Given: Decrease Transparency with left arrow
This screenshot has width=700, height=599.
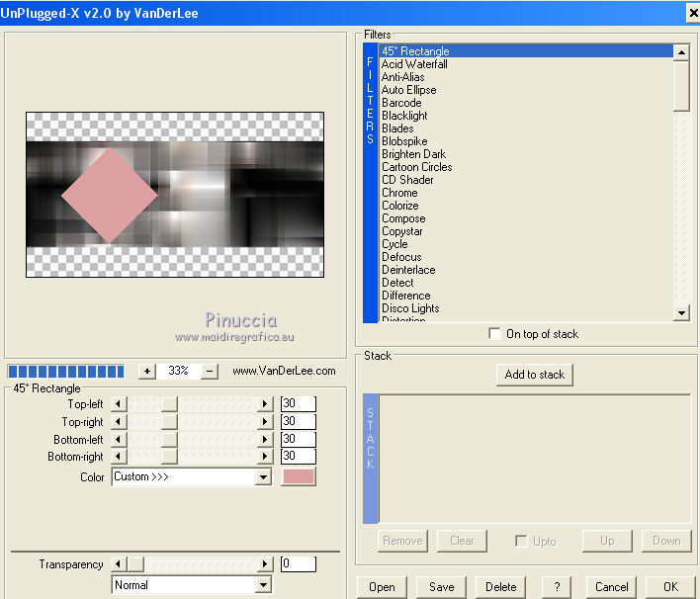Looking at the screenshot, I should click(x=119, y=564).
